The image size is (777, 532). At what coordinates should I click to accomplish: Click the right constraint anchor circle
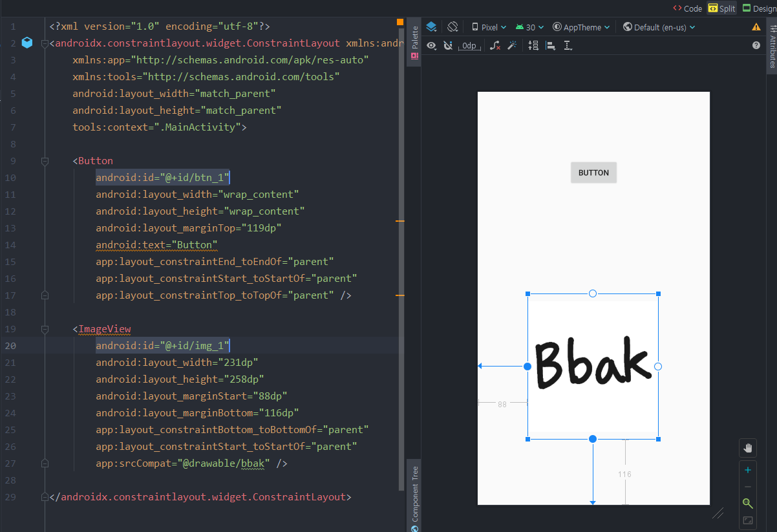658,367
